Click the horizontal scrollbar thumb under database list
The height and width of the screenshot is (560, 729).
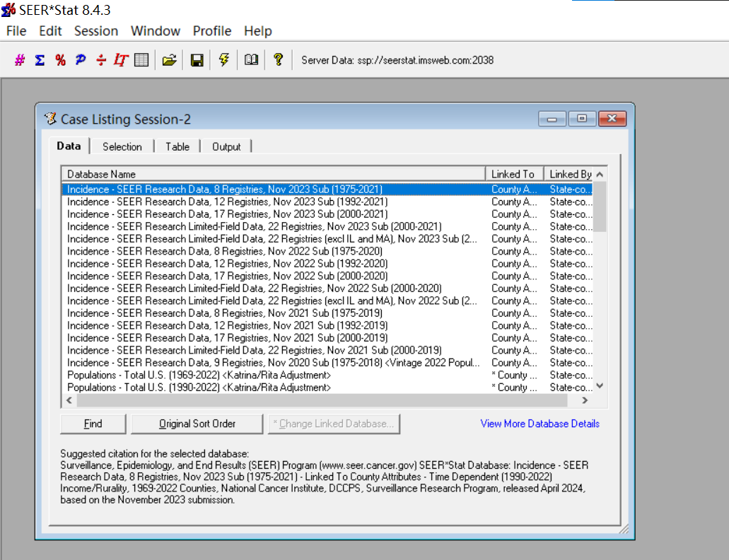[x=322, y=400]
